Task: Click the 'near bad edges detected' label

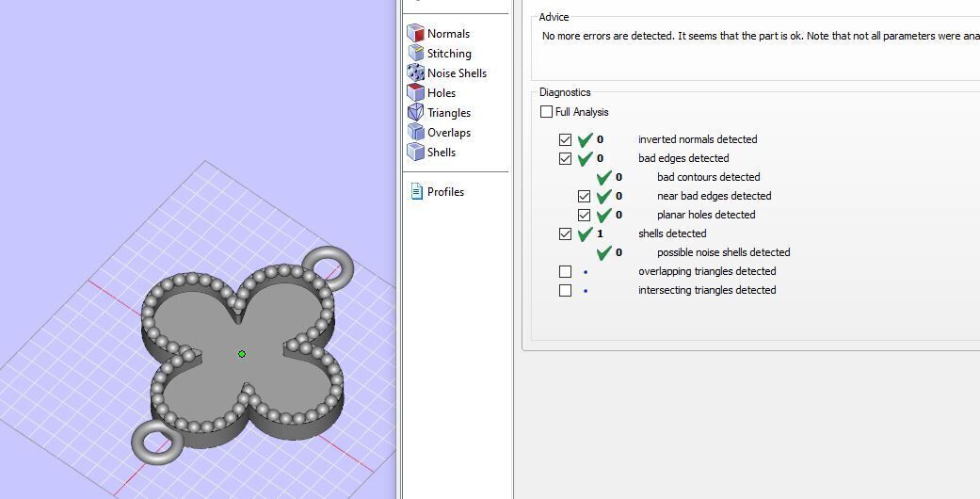Action: pos(714,196)
